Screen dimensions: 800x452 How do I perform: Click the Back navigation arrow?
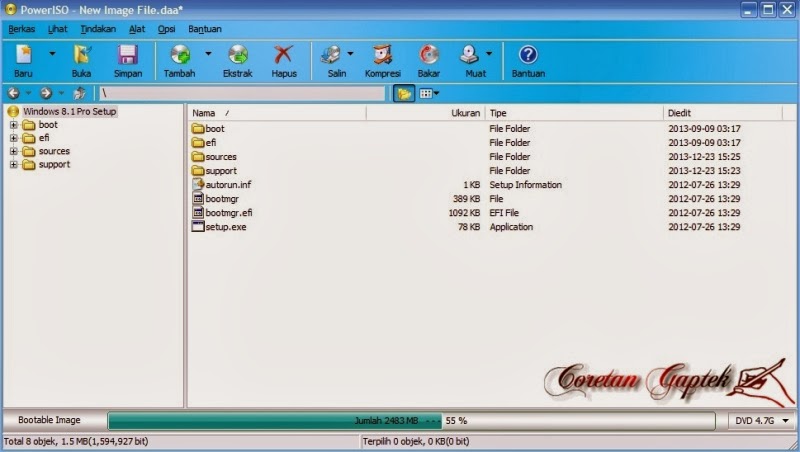[14, 93]
